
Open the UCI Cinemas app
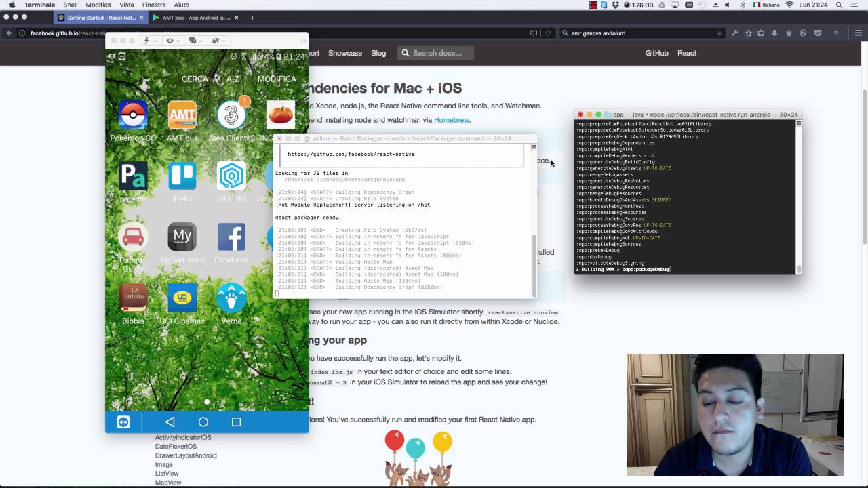(x=182, y=298)
